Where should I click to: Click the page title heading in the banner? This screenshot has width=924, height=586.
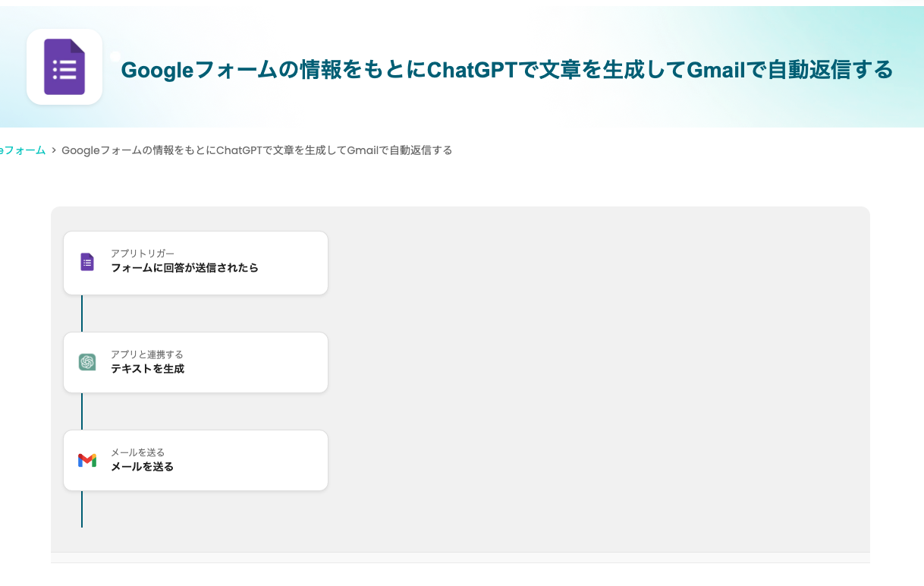[x=507, y=70]
